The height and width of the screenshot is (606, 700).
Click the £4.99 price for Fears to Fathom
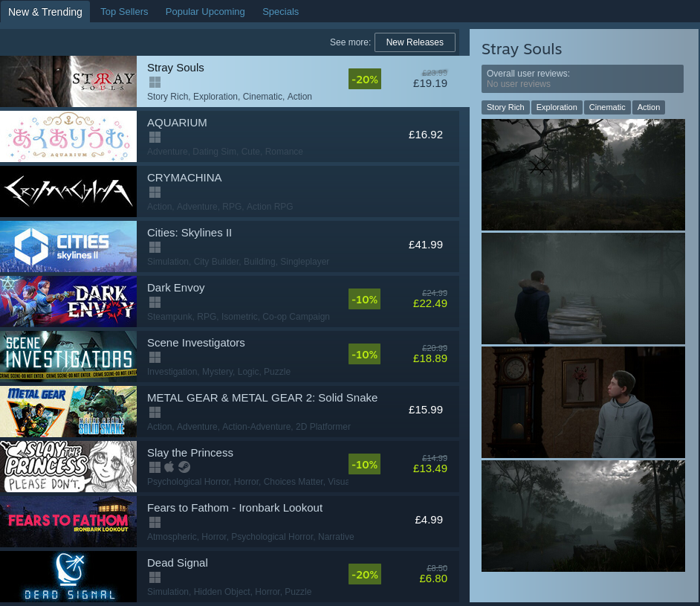click(429, 520)
